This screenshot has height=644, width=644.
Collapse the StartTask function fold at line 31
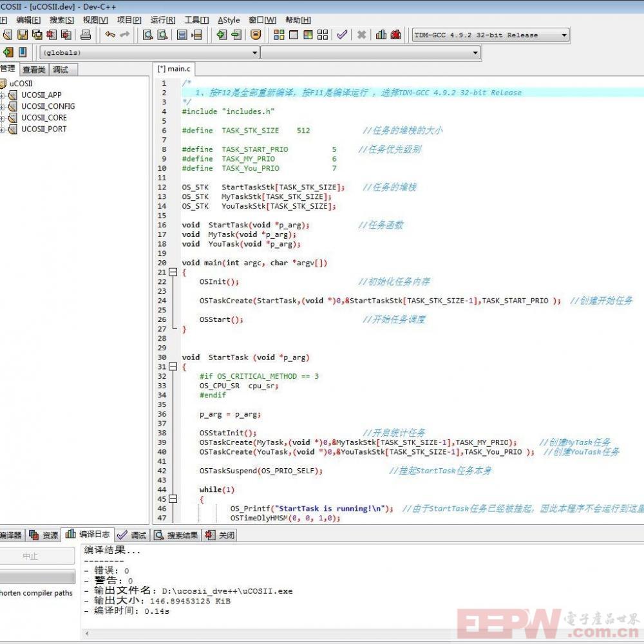coord(173,367)
